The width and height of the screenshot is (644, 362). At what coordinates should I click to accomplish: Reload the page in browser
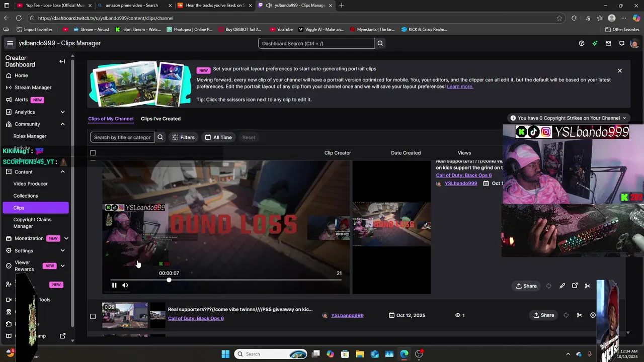(x=19, y=18)
